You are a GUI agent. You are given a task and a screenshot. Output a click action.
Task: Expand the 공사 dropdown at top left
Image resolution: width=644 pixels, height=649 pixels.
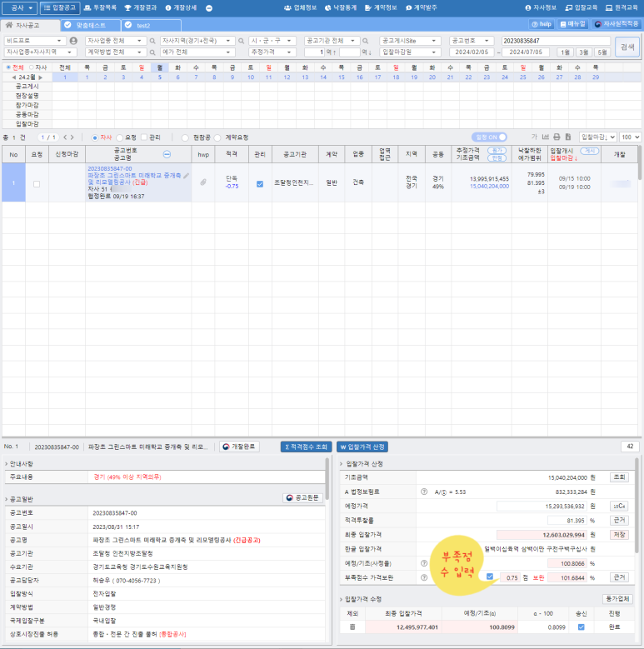click(19, 7)
